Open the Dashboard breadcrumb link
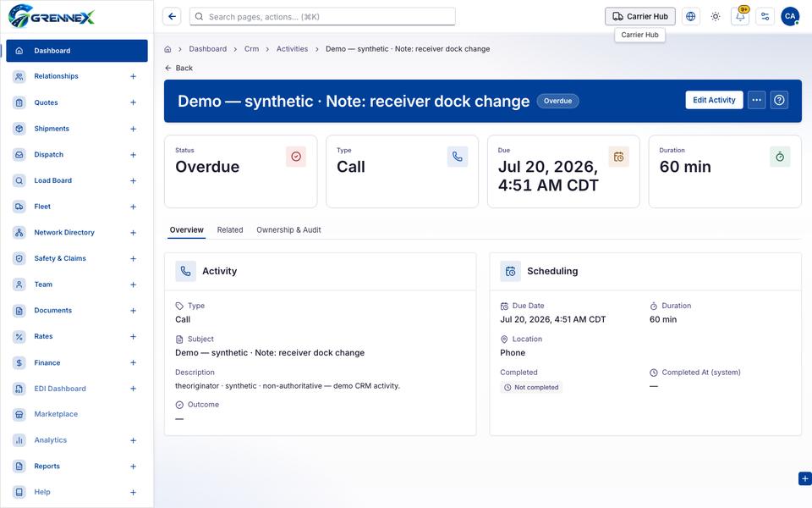The image size is (812, 508). point(208,49)
